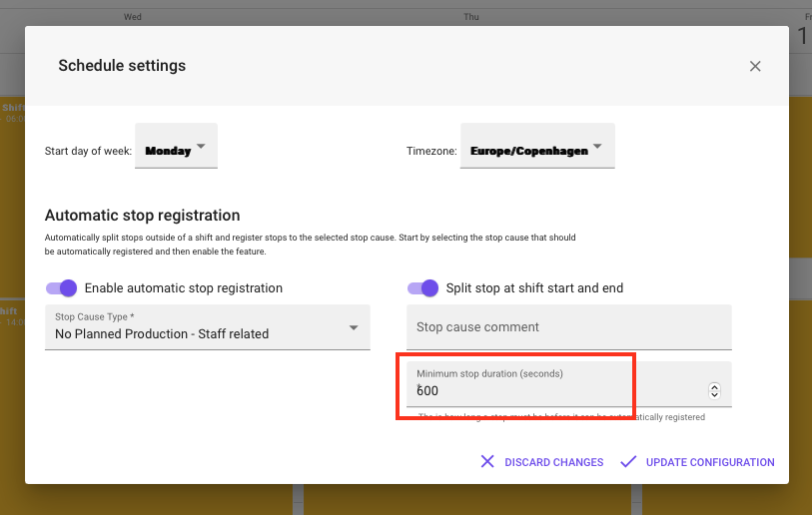Click the Thu column header in background calendar
Screen dimensions: 812x515
pyautogui.click(x=471, y=17)
